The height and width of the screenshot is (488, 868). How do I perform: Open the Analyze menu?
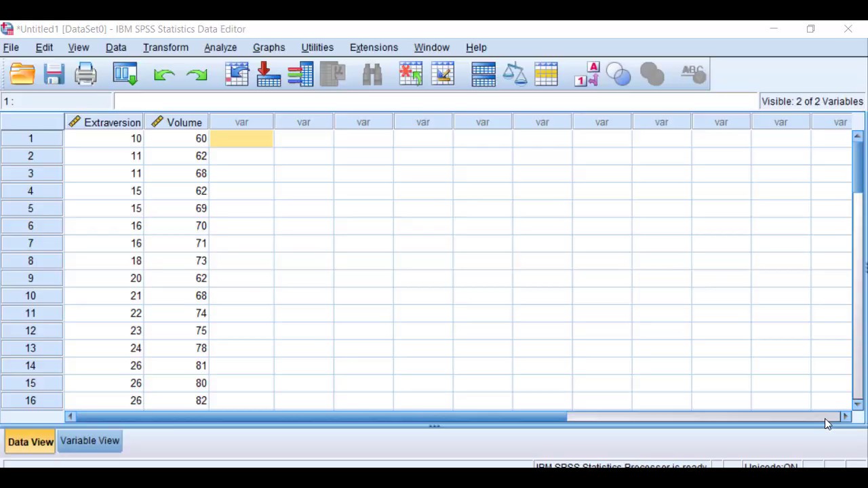(220, 47)
